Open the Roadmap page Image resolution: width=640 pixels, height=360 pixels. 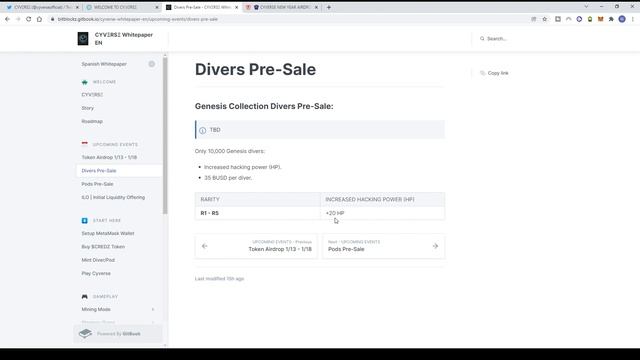point(92,121)
